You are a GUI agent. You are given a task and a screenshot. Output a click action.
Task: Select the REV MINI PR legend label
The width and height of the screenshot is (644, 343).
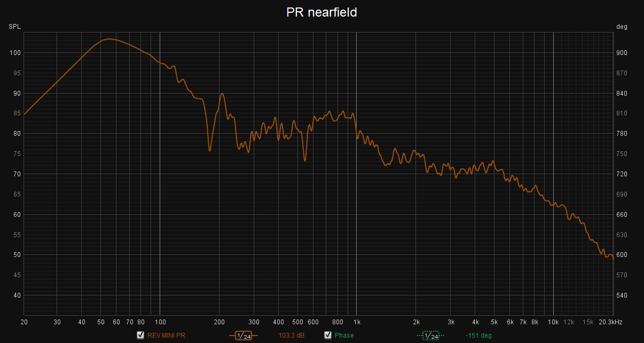pos(166,336)
